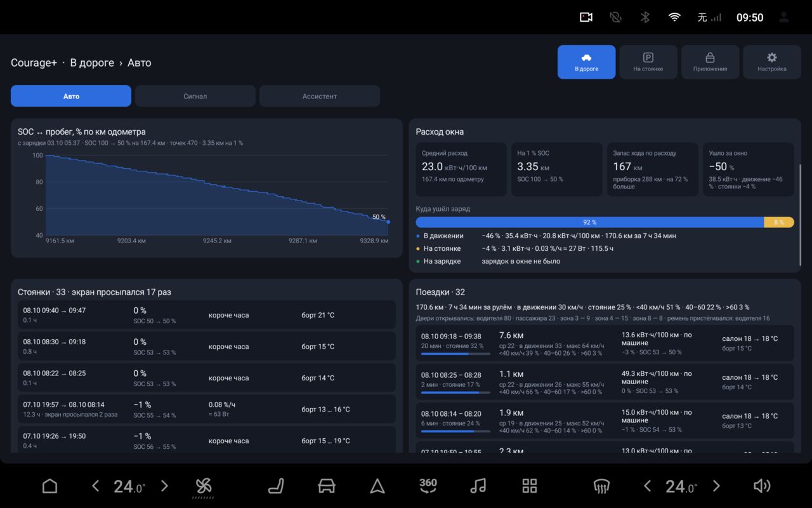This screenshot has width=812, height=508.
Task: Decrease left temperature with left chevron
Action: (95, 486)
